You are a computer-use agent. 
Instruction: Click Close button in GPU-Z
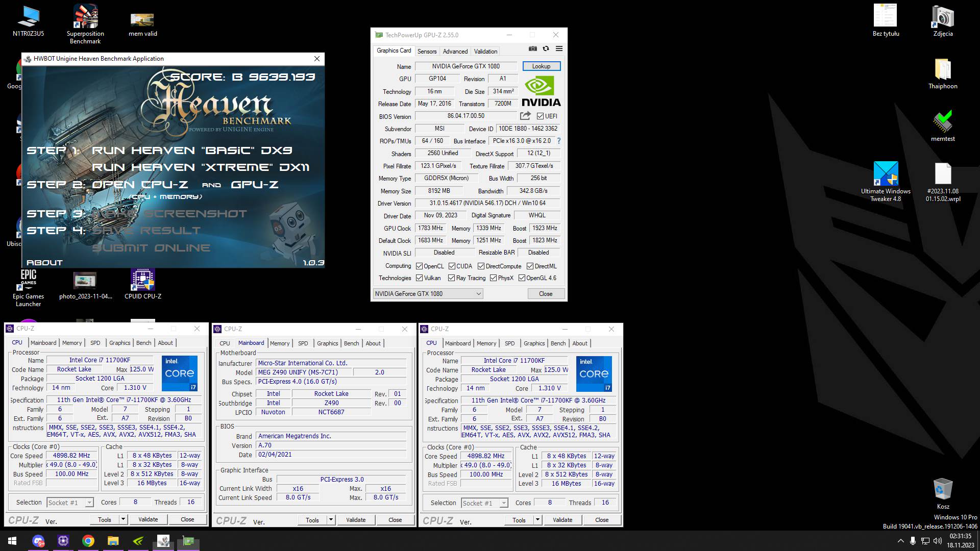point(546,294)
